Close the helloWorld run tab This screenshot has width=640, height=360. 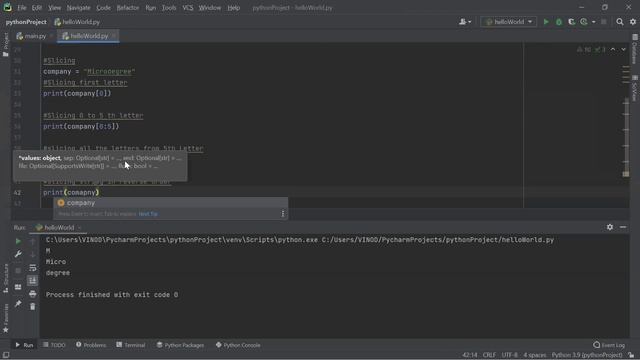coord(80,228)
